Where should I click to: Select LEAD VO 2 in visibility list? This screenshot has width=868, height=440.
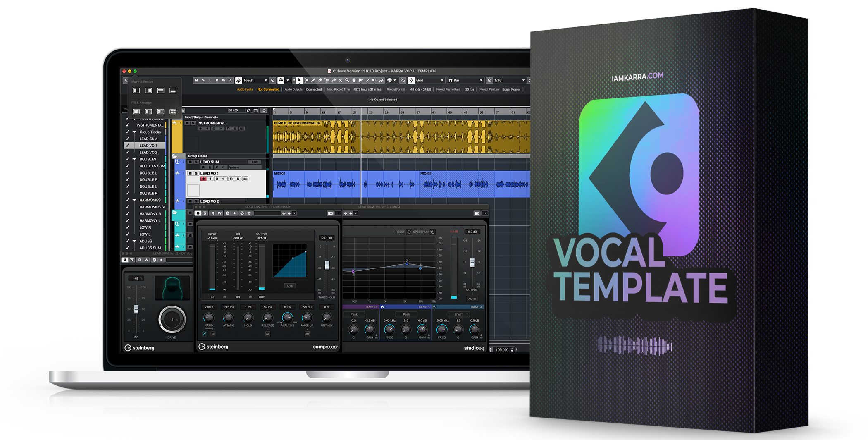[x=148, y=153]
